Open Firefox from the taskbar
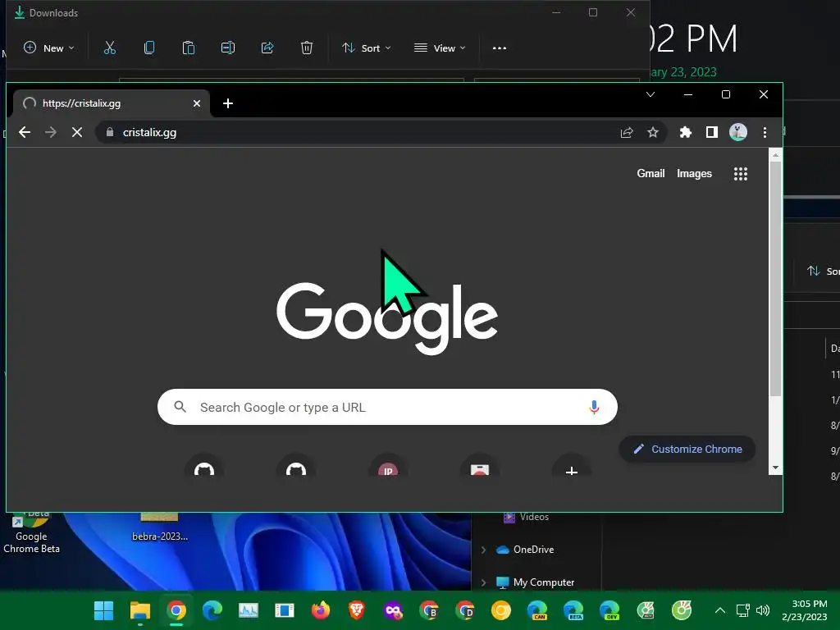Viewport: 840px width, 630px height. (x=321, y=610)
